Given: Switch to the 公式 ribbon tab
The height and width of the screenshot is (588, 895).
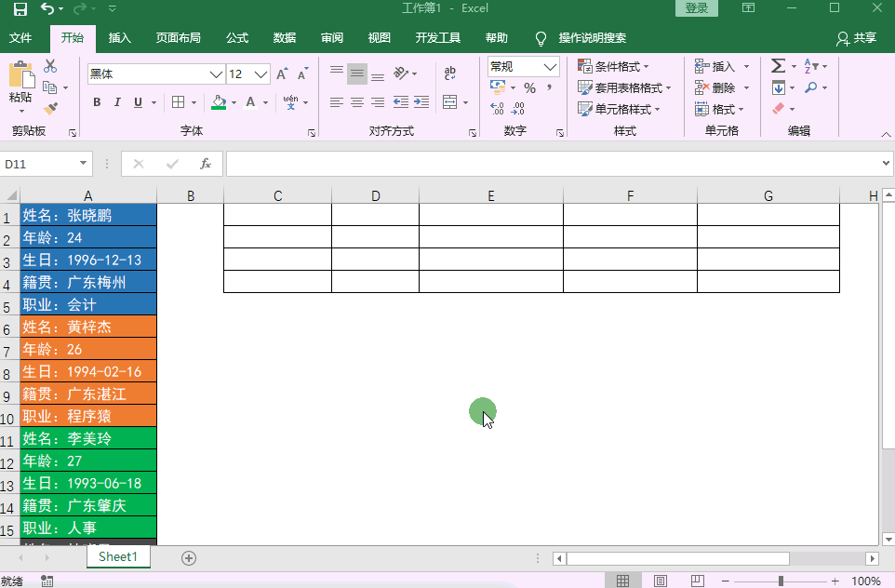Looking at the screenshot, I should 237,37.
